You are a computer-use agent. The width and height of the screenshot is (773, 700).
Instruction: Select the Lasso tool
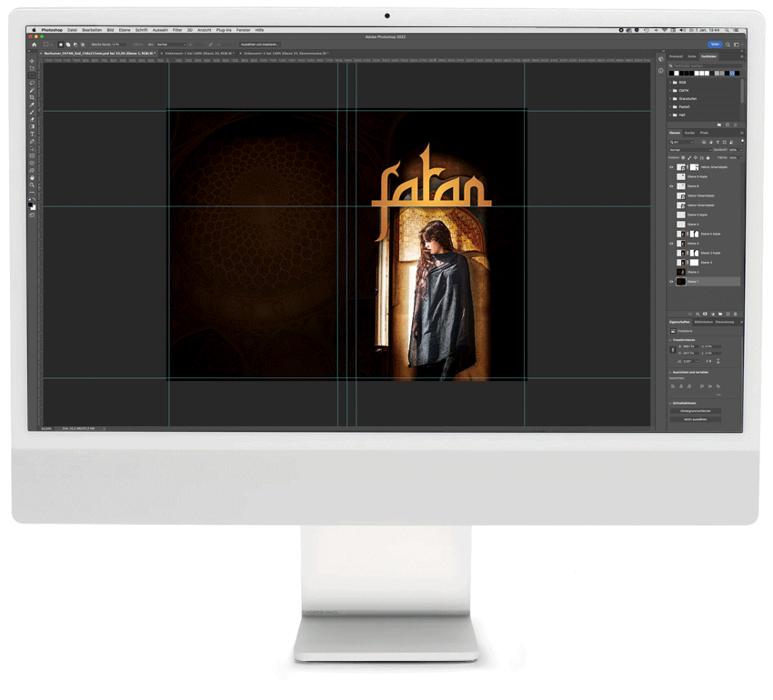(x=33, y=83)
